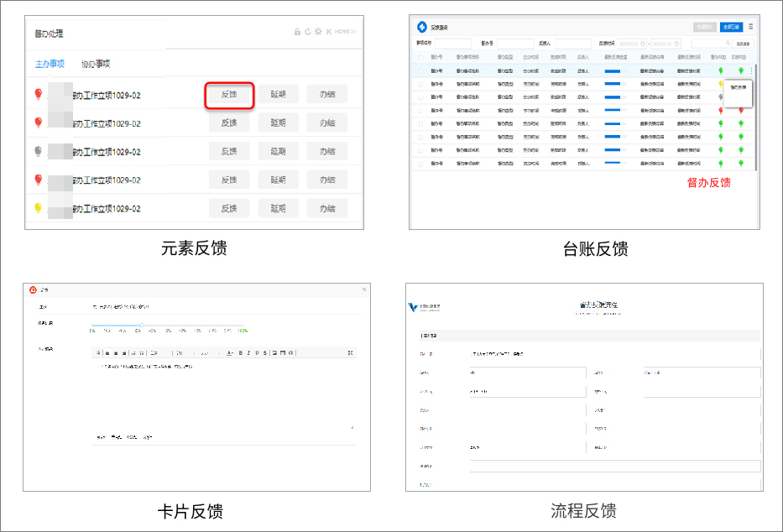Switch to the 主办事项 tab

[x=50, y=64]
